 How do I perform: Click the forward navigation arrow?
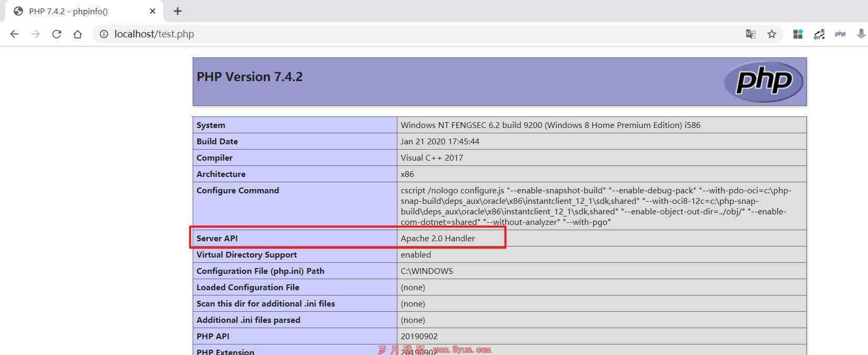[35, 34]
